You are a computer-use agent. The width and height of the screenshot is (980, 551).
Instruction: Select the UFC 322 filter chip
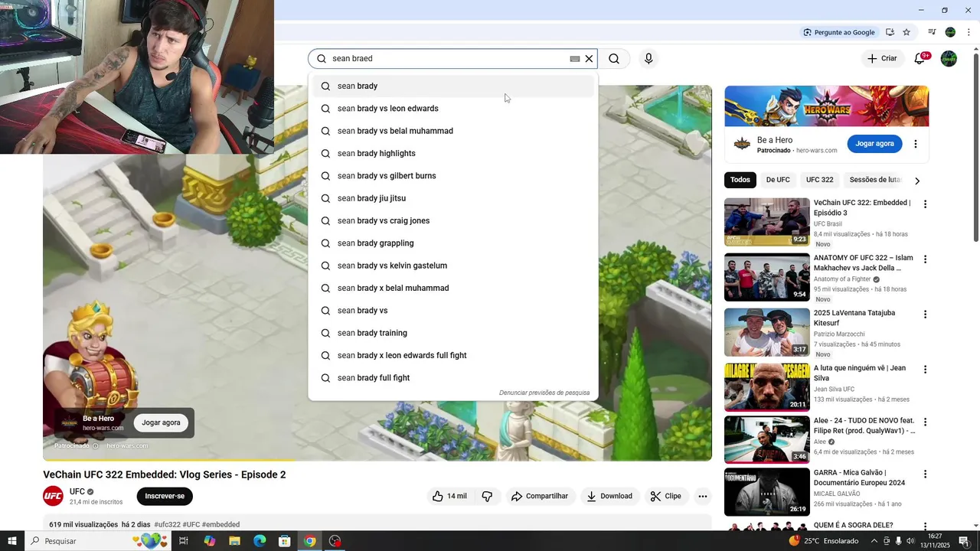[819, 180]
